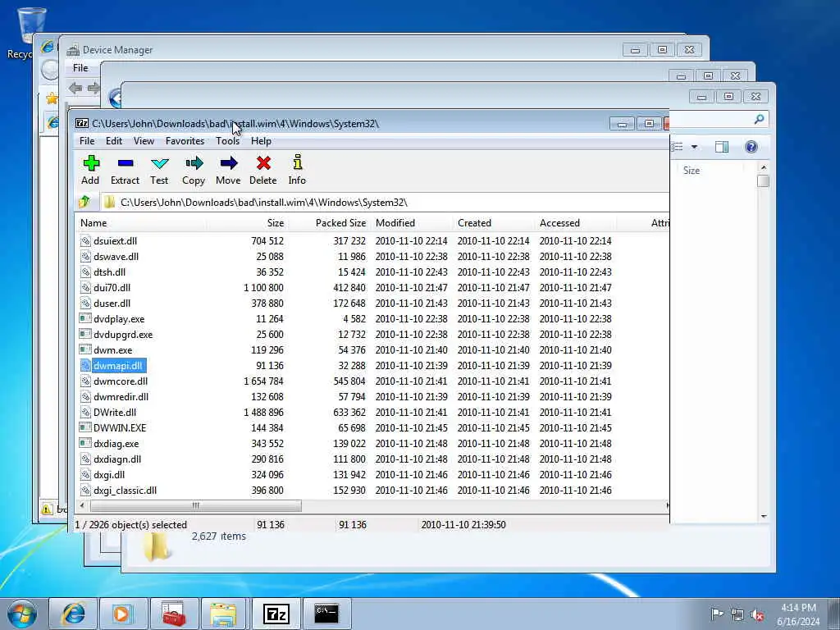
Task: Click the 7-Zip taskbar button
Action: [x=276, y=614]
